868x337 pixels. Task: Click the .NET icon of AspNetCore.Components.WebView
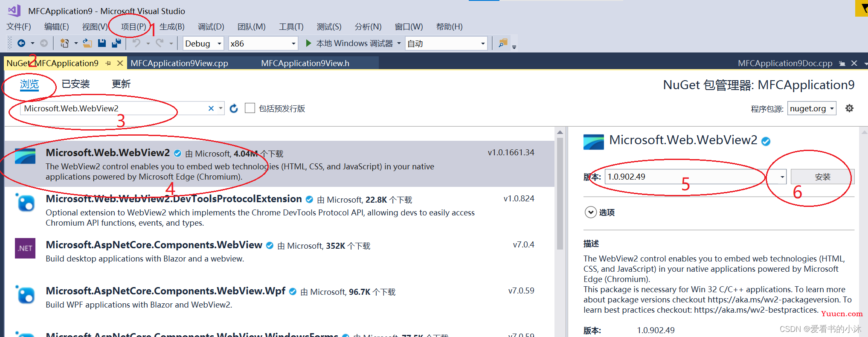click(x=25, y=248)
